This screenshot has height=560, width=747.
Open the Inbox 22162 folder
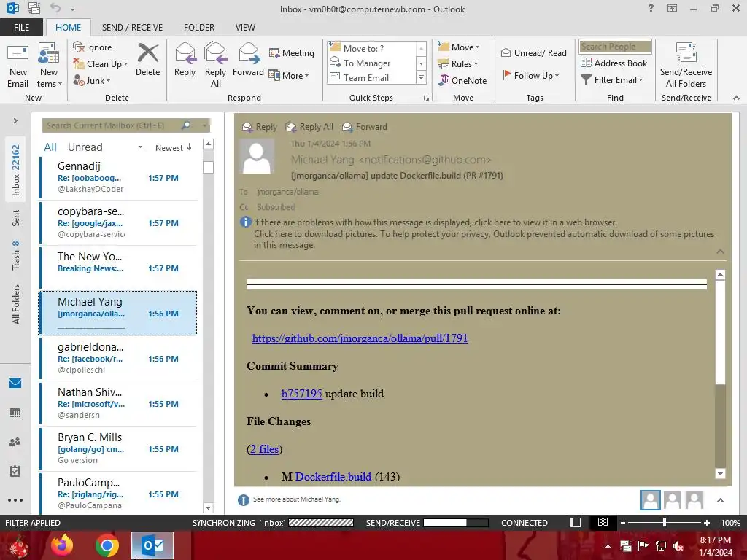pos(16,170)
